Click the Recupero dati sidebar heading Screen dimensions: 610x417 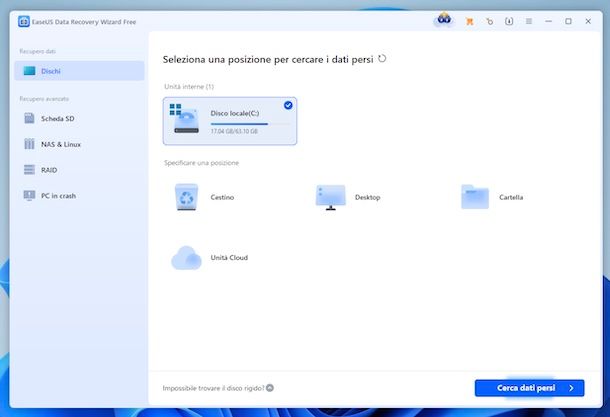coord(38,51)
